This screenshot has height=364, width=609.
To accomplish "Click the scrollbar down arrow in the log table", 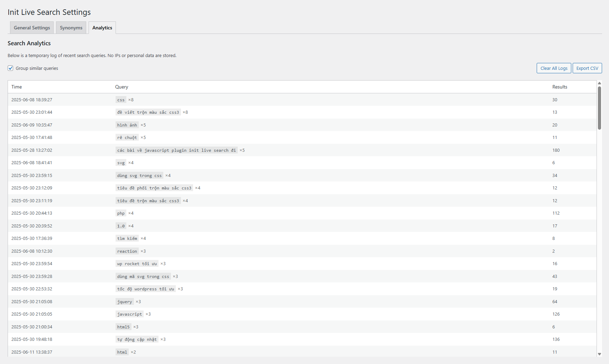I will coord(599,354).
